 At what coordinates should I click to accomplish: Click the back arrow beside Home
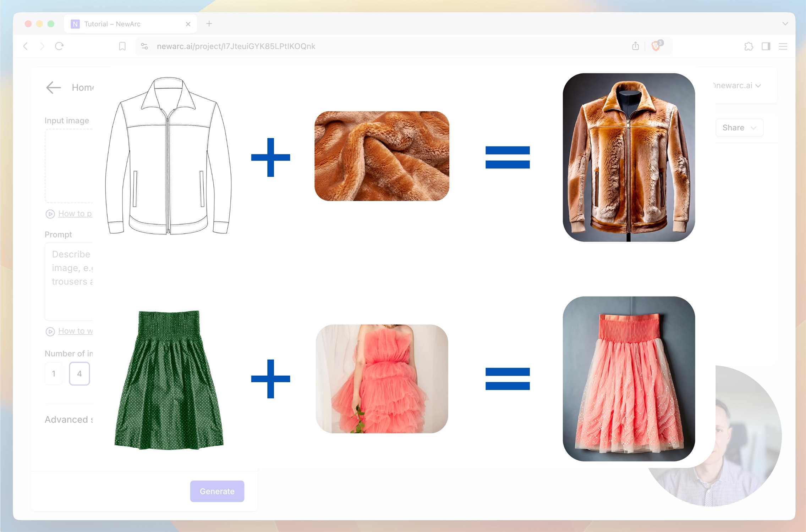[54, 87]
